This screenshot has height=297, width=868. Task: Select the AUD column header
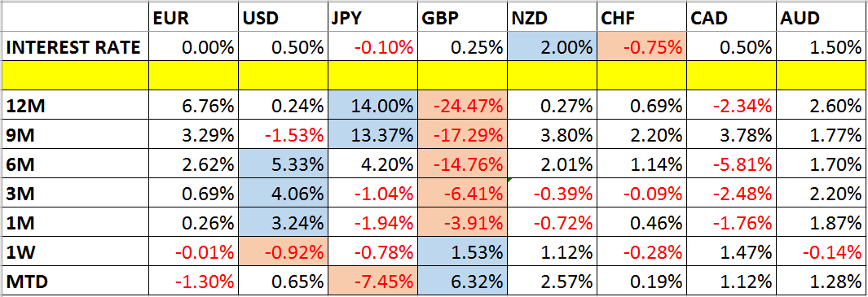click(822, 18)
